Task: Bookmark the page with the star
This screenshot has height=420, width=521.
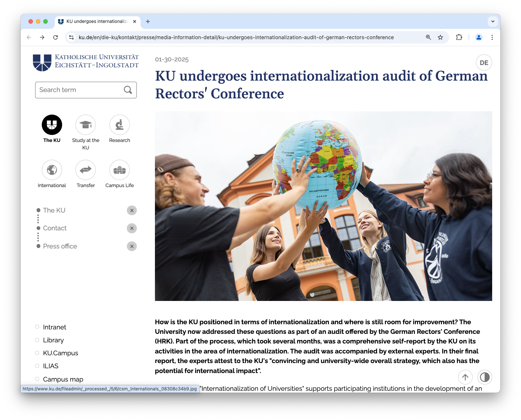Action: coord(440,37)
